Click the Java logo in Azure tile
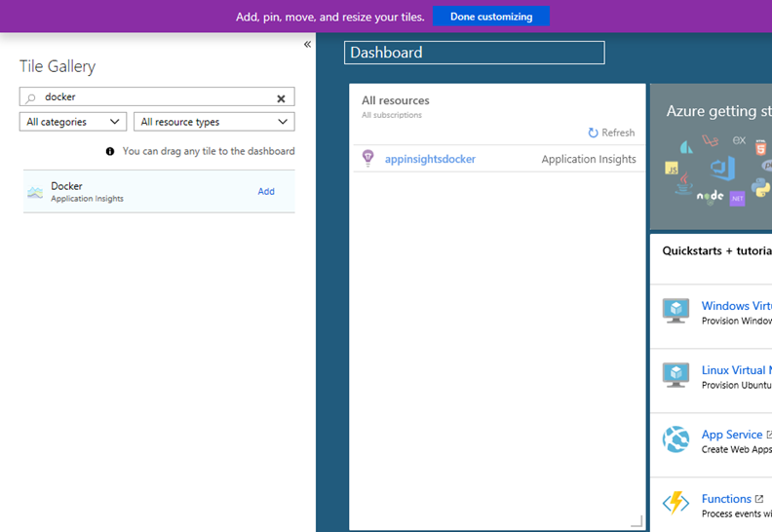Viewport: 772px width, 532px height. 684,183
